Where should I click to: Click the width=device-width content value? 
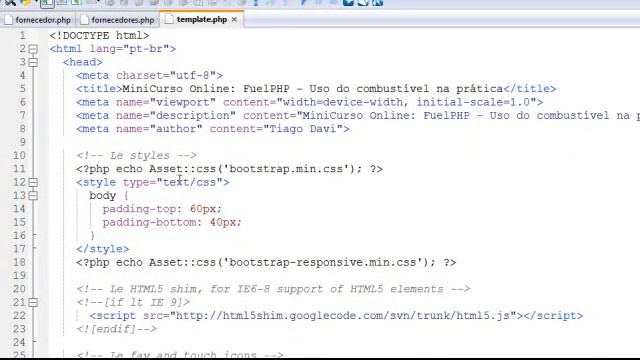coord(342,102)
